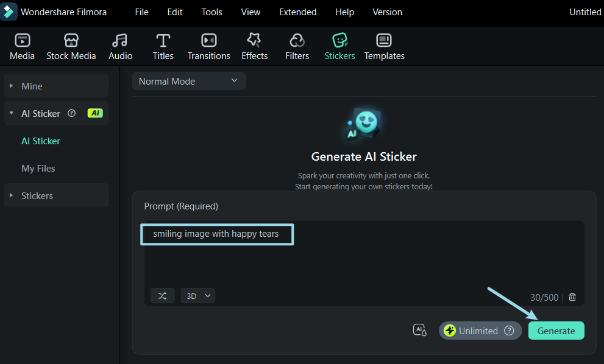
Task: Open the Help menu
Action: [x=345, y=12]
